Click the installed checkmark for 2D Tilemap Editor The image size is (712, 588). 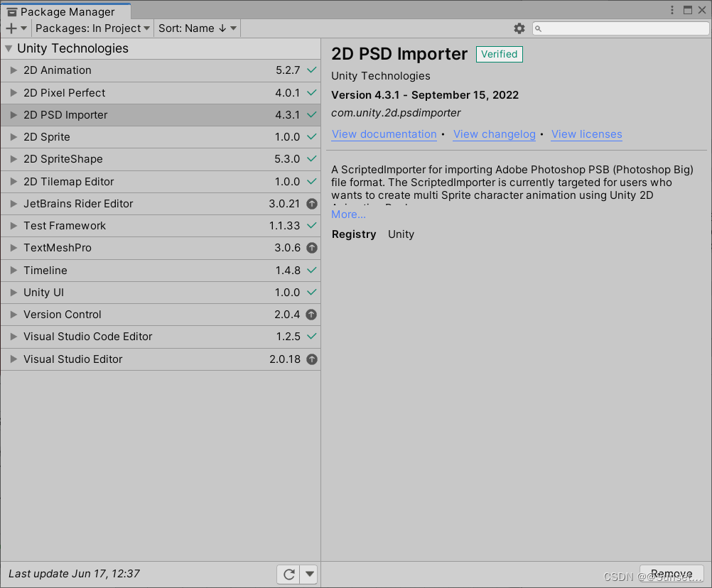[x=311, y=182]
